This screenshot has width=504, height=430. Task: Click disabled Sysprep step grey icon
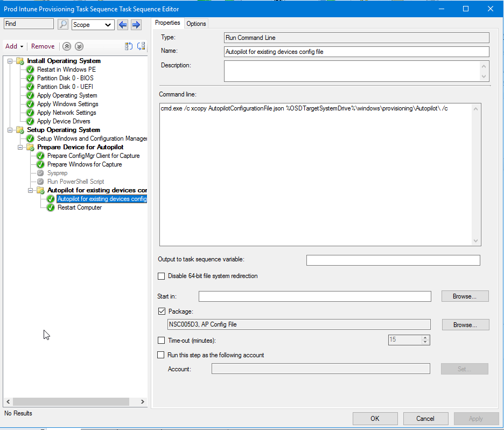click(x=40, y=173)
